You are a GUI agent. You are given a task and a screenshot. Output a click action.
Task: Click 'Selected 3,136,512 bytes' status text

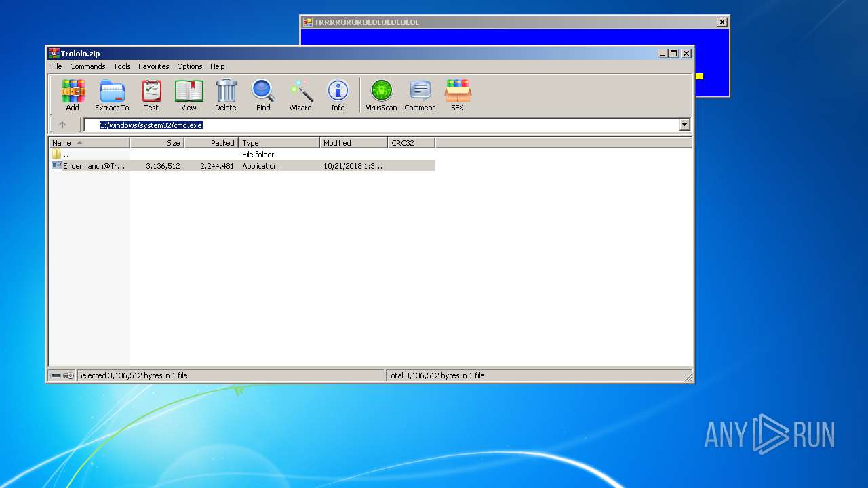click(x=133, y=375)
